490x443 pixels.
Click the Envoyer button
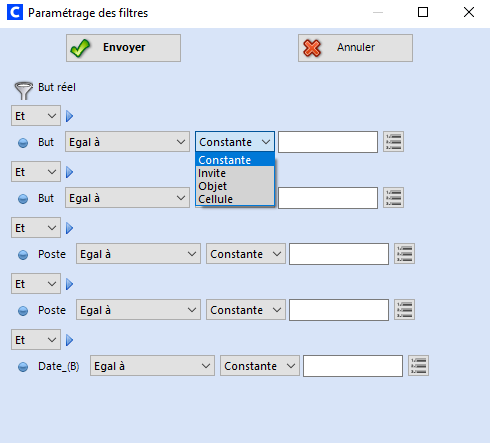tap(123, 48)
